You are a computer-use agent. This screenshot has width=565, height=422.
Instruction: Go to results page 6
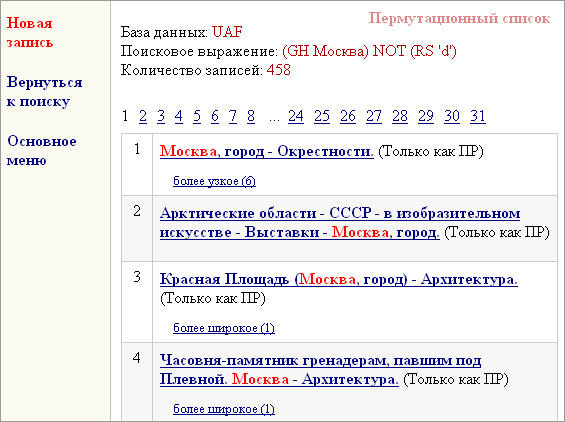click(215, 116)
